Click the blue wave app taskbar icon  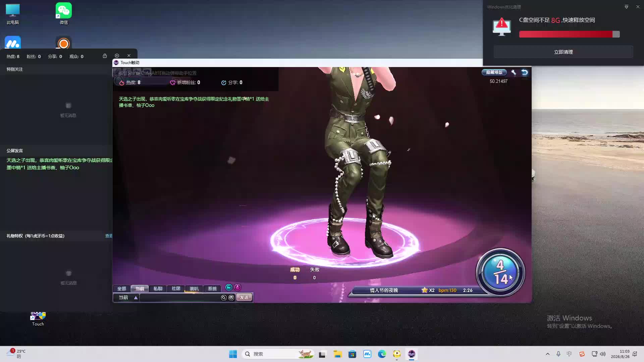coord(367,354)
